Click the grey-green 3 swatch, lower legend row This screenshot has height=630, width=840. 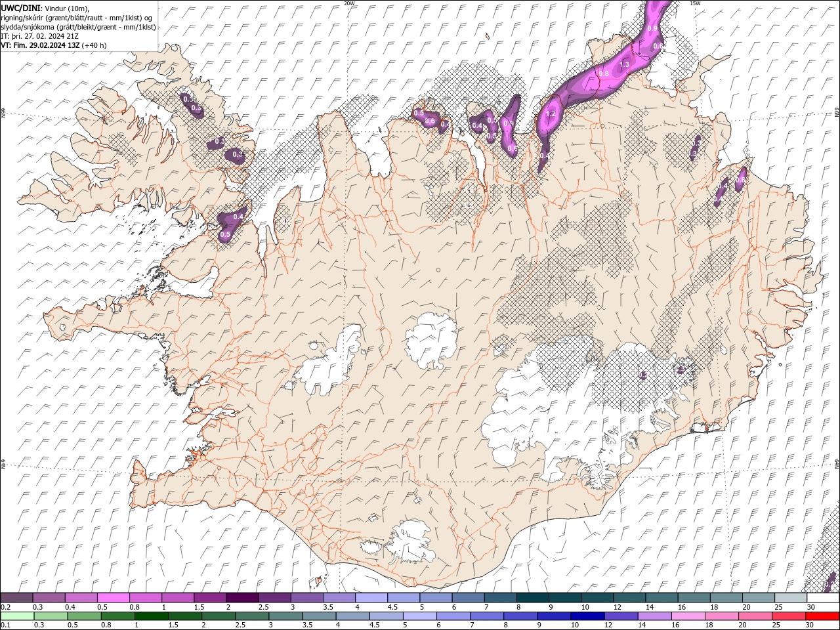click(285, 616)
